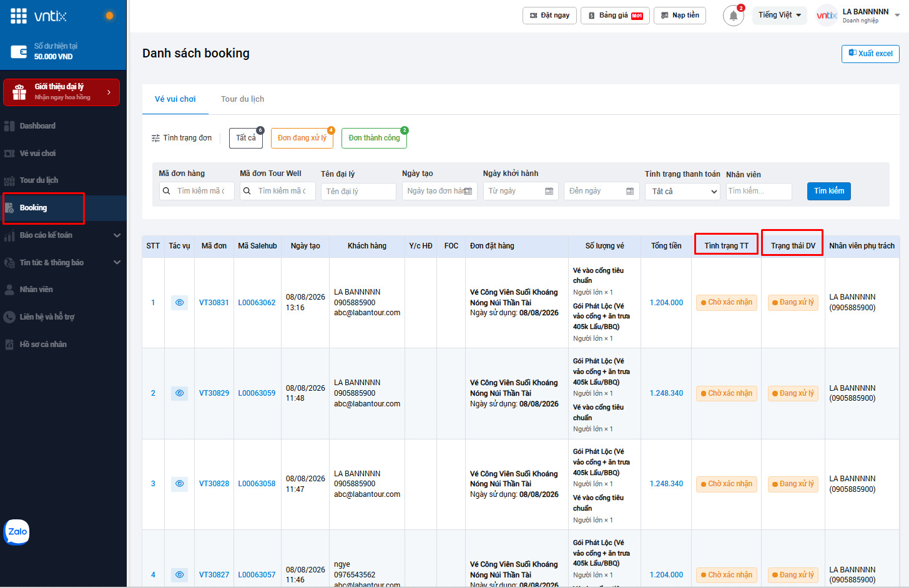Switch to the Tour du lịch tab
Viewport: 909px width, 588px height.
click(x=242, y=99)
